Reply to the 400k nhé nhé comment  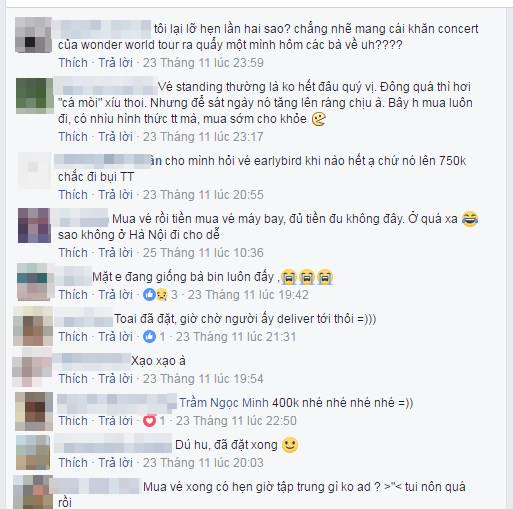[x=115, y=421]
